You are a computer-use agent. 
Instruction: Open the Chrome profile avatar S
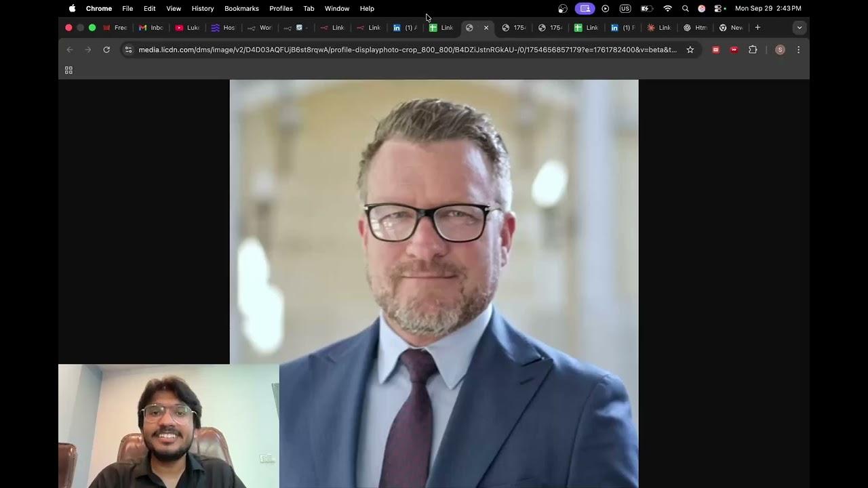[780, 49]
